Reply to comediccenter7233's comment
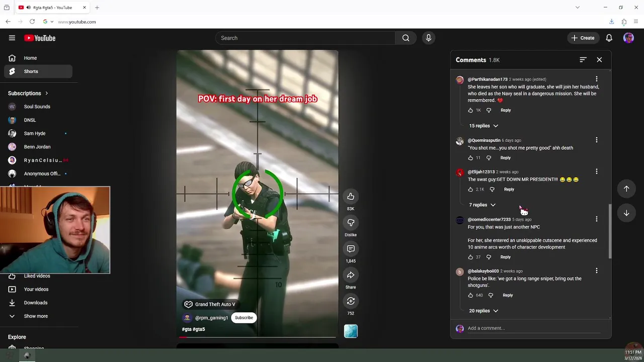644x362 pixels. (506, 257)
